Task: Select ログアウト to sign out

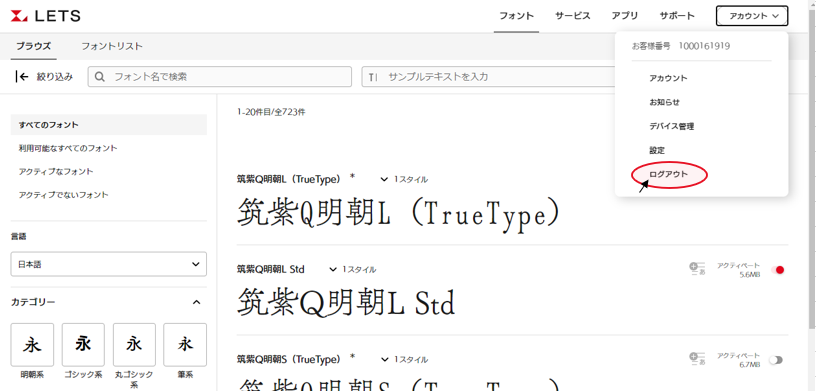Action: pyautogui.click(x=669, y=174)
